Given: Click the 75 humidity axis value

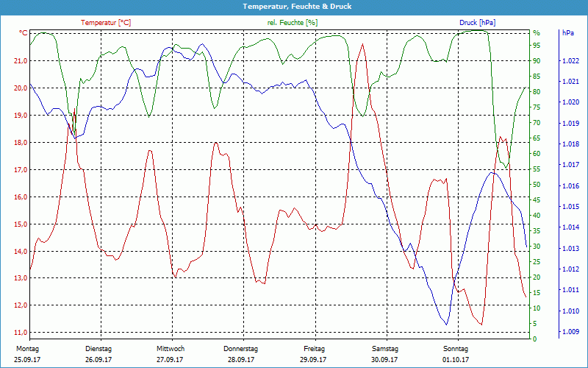Looking at the screenshot, I should 537,107.
